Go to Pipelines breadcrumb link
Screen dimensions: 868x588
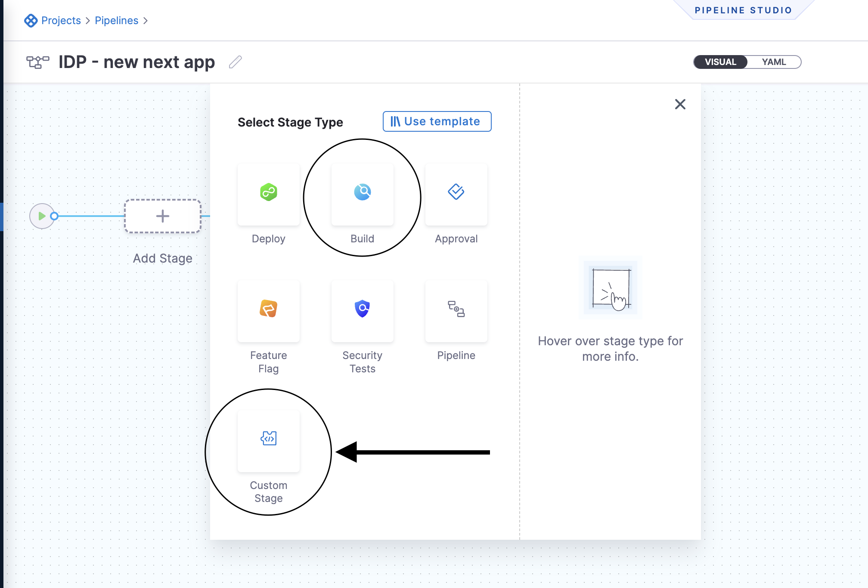(x=116, y=21)
